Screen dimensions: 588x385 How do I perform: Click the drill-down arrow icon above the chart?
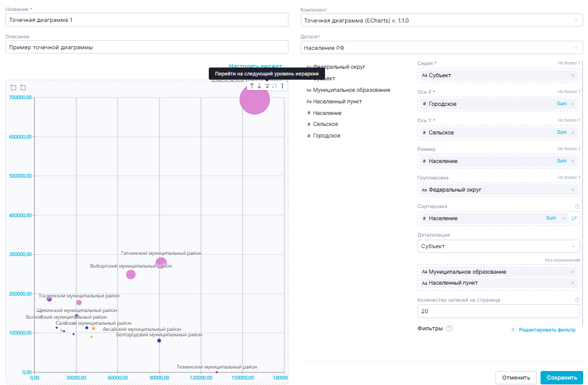click(259, 86)
